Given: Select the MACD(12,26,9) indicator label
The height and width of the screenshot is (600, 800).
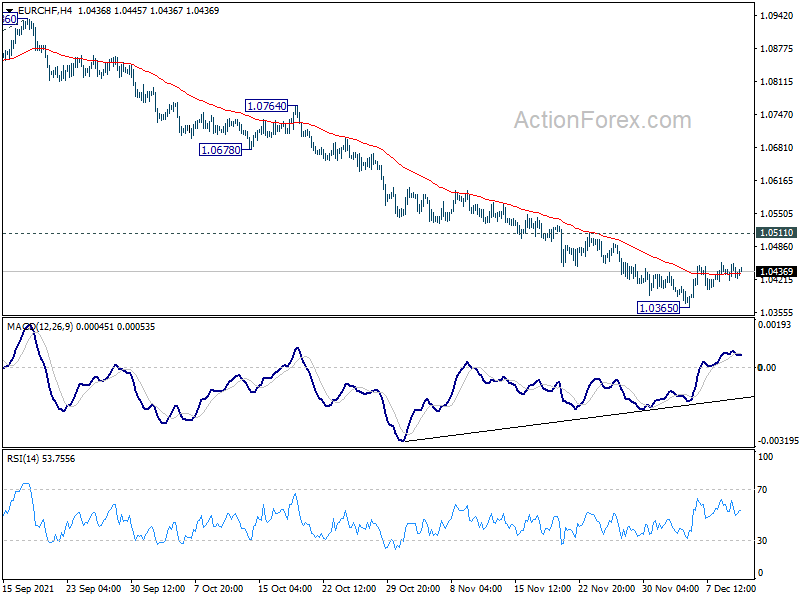Looking at the screenshot, I should 40,327.
